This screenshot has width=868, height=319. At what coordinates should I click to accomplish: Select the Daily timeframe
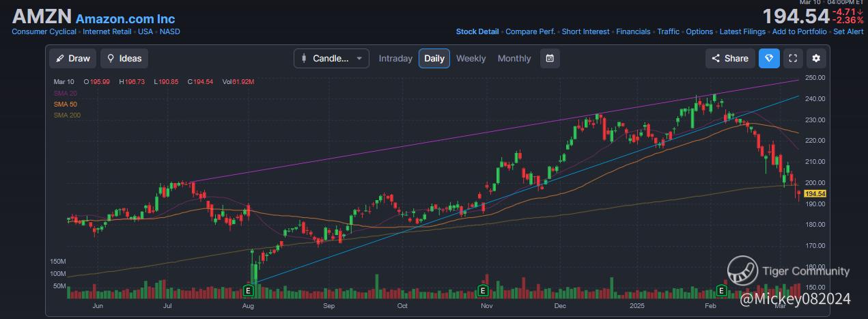(x=434, y=58)
